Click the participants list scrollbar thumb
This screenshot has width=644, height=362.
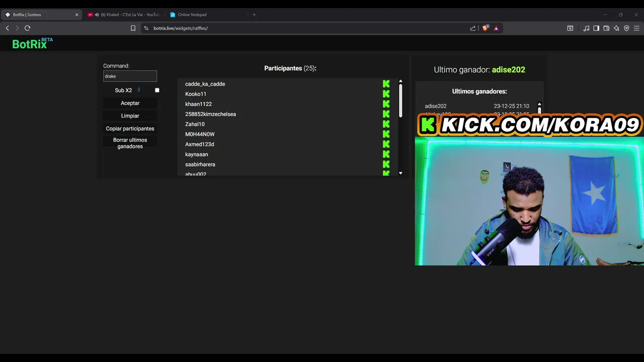click(400, 101)
